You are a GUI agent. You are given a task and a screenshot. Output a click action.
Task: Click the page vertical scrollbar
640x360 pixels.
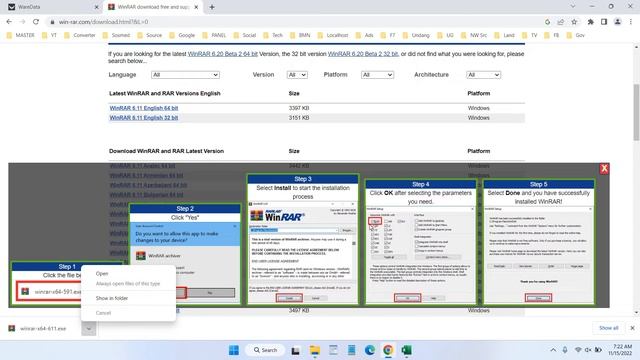[x=636, y=112]
